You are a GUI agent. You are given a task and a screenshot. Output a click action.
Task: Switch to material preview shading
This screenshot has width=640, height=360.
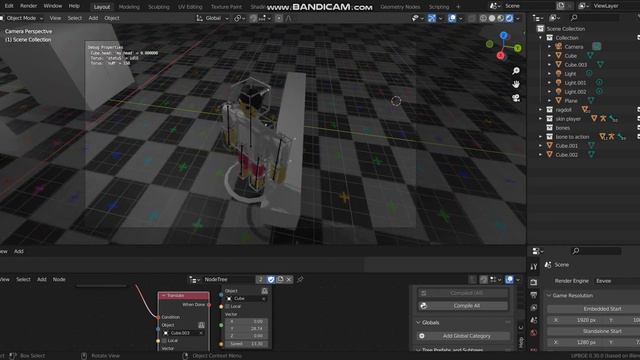(x=501, y=18)
